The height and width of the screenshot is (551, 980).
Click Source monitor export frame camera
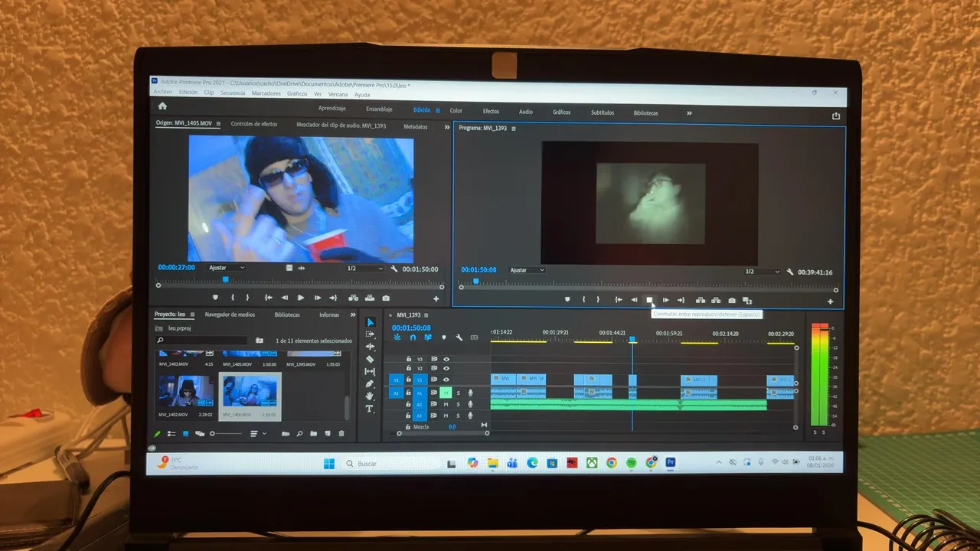pos(386,298)
